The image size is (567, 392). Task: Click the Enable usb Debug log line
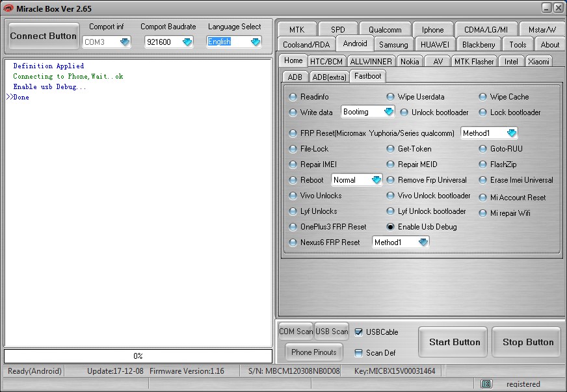(x=49, y=87)
